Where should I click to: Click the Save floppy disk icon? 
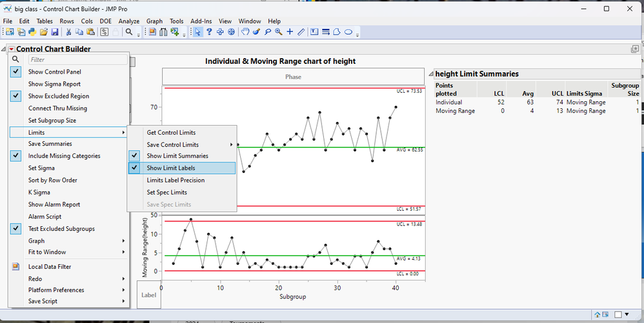tap(55, 32)
